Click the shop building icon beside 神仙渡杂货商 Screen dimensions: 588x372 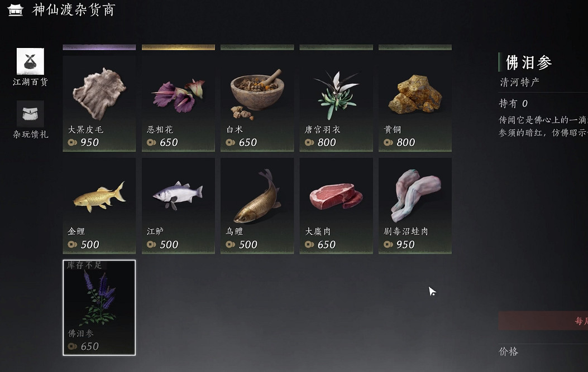pyautogui.click(x=16, y=10)
